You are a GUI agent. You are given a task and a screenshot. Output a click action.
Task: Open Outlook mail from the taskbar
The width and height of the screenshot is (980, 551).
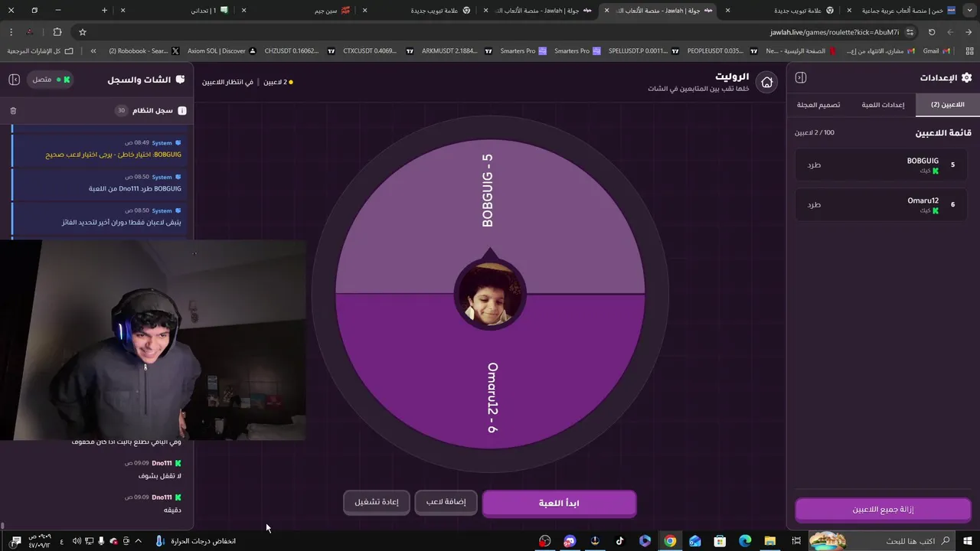pyautogui.click(x=694, y=541)
